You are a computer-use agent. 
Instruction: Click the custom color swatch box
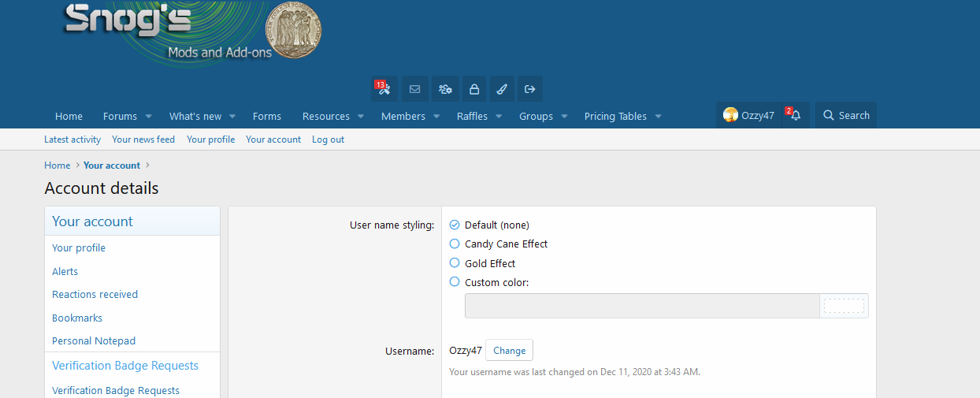point(844,306)
